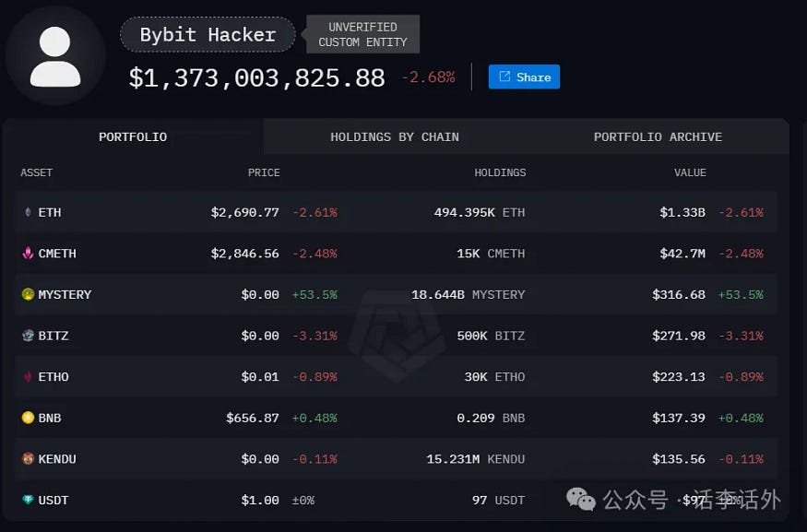Click the -2.68% total change figure

pos(428,77)
